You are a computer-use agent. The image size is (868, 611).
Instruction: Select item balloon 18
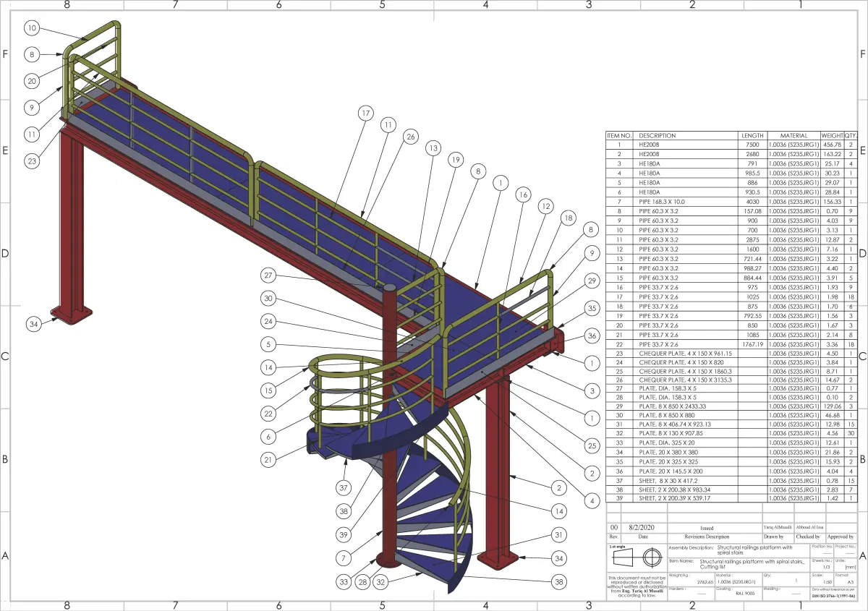568,218
